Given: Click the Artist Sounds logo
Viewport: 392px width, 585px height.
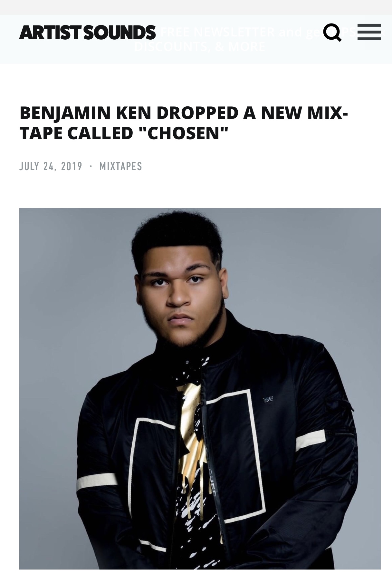Looking at the screenshot, I should 87,33.
